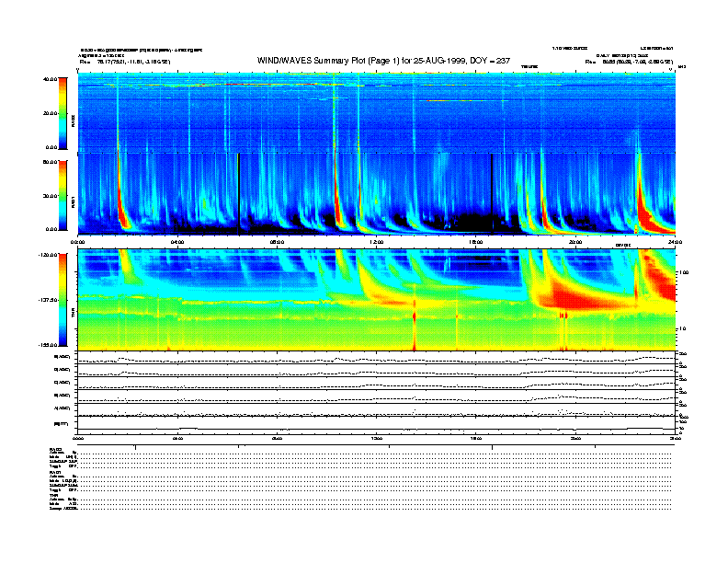Click the -120.00 label on TNR color scale
Viewport: 728px width, 563px height.
48,255
